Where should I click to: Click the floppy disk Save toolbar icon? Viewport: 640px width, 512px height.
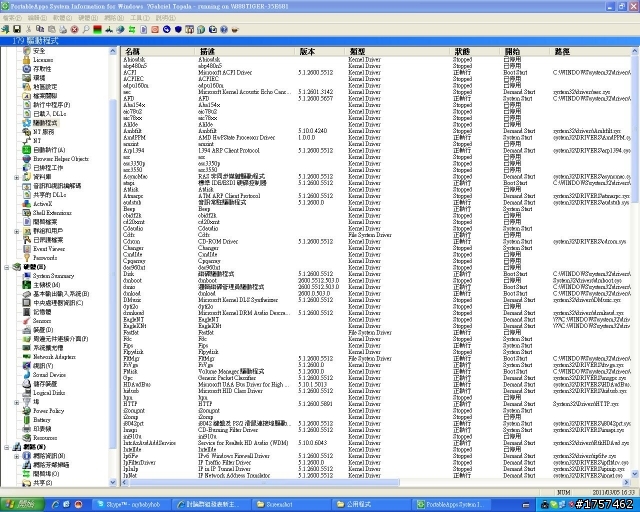click(x=17, y=29)
